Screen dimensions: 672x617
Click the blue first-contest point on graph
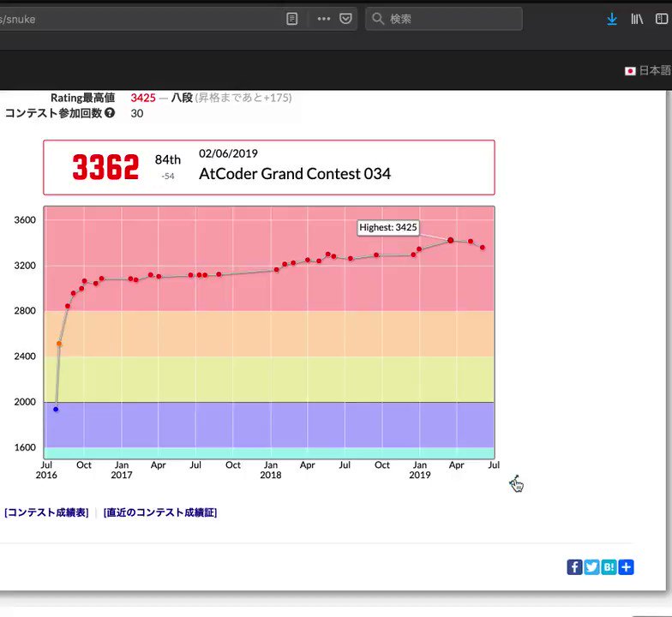[x=56, y=410]
